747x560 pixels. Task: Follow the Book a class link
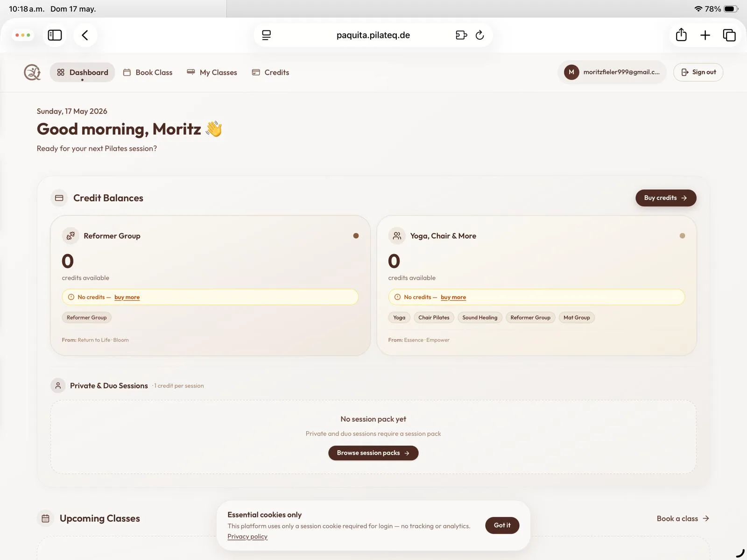(683, 518)
